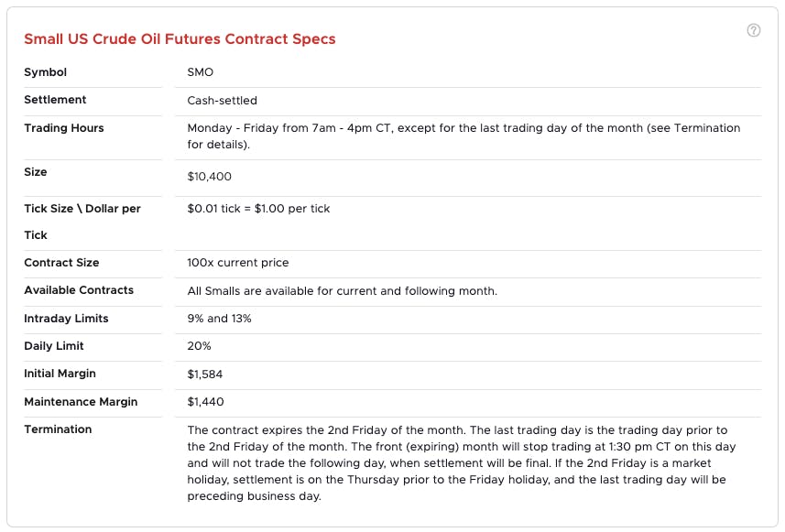Click the $1,440 maintenance margin value
This screenshot has height=532, width=785.
pyautogui.click(x=205, y=402)
